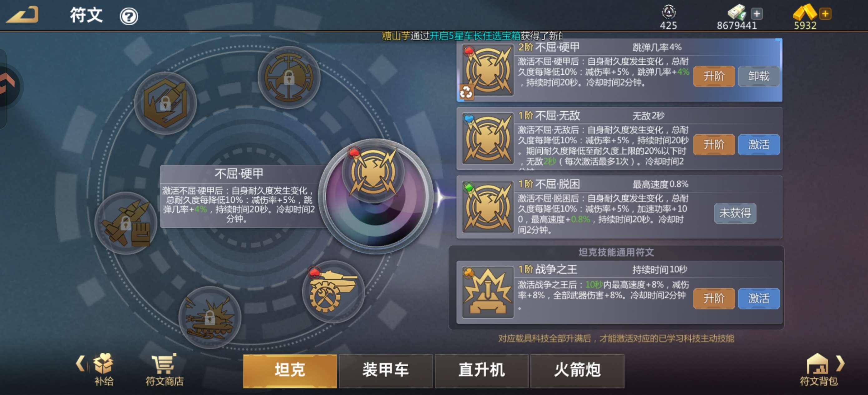The width and height of the screenshot is (868, 395).
Task: Activate the 不屈·无敌 rune
Action: (758, 145)
